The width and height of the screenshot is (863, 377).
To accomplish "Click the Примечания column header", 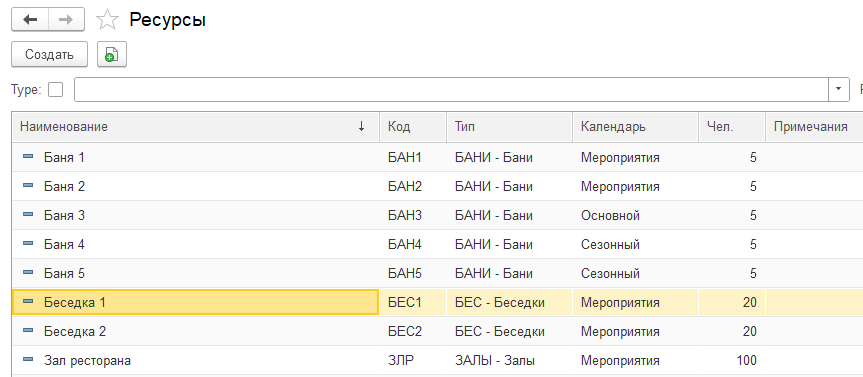I will 814,127.
